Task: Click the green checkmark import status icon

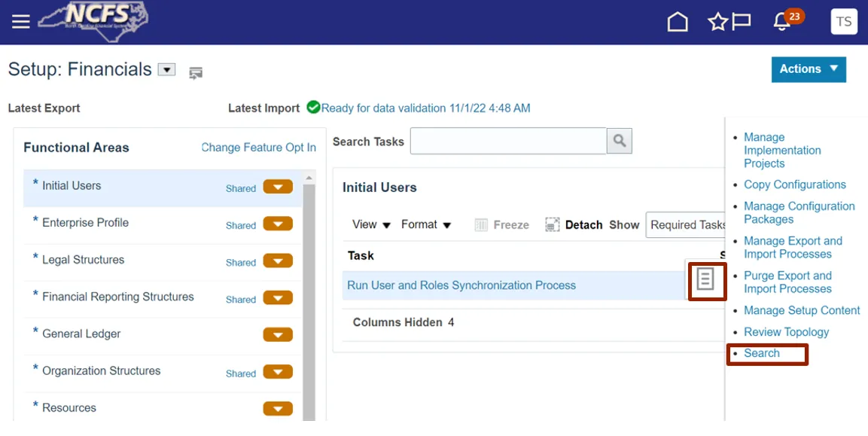Action: coord(313,107)
